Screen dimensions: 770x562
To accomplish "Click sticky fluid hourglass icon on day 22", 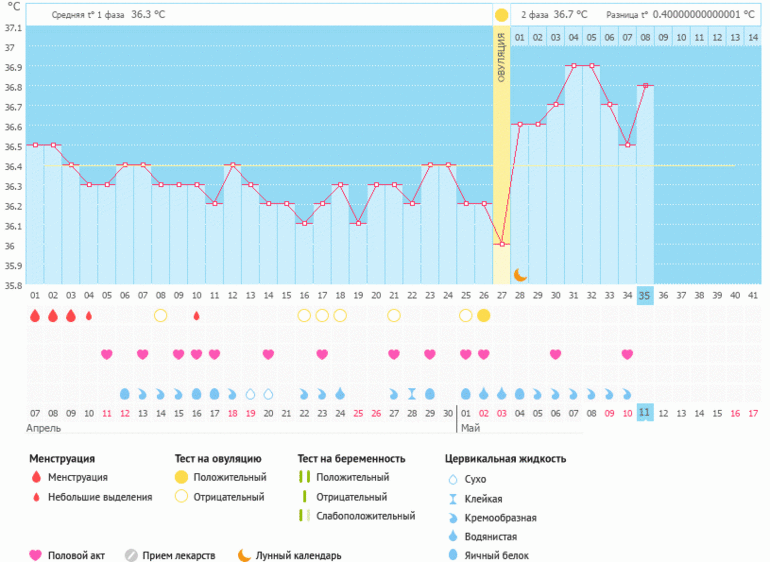I will 411,394.
